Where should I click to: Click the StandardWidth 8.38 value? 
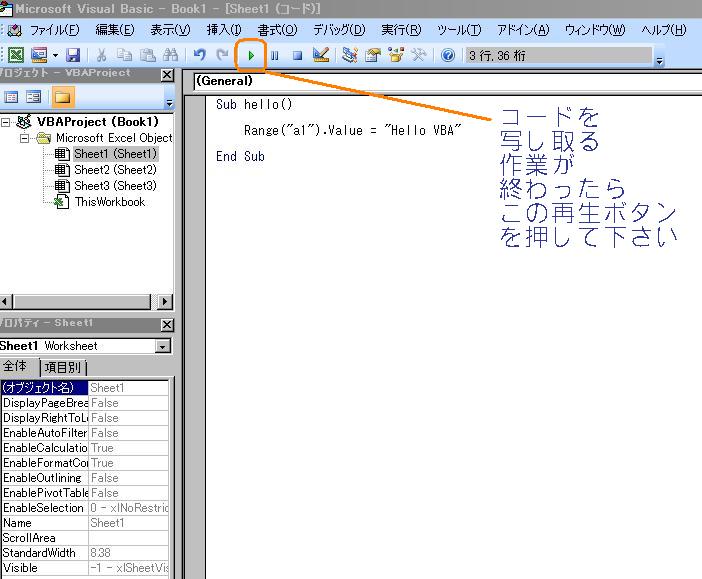[128, 553]
